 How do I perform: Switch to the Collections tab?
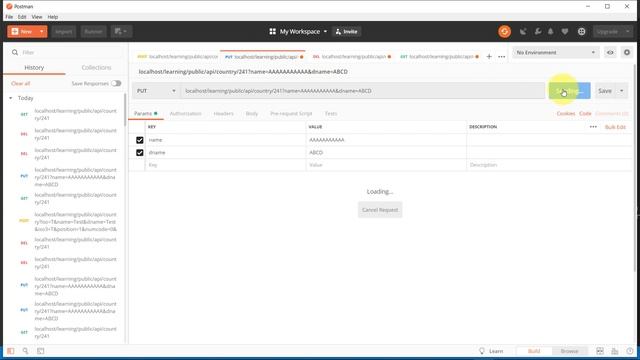(x=96, y=67)
